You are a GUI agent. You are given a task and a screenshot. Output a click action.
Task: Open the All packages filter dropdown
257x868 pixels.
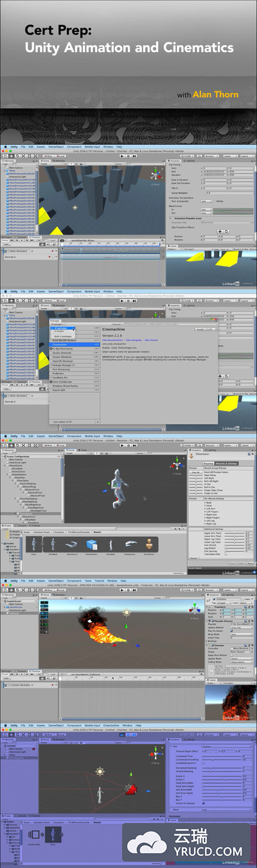[58, 325]
